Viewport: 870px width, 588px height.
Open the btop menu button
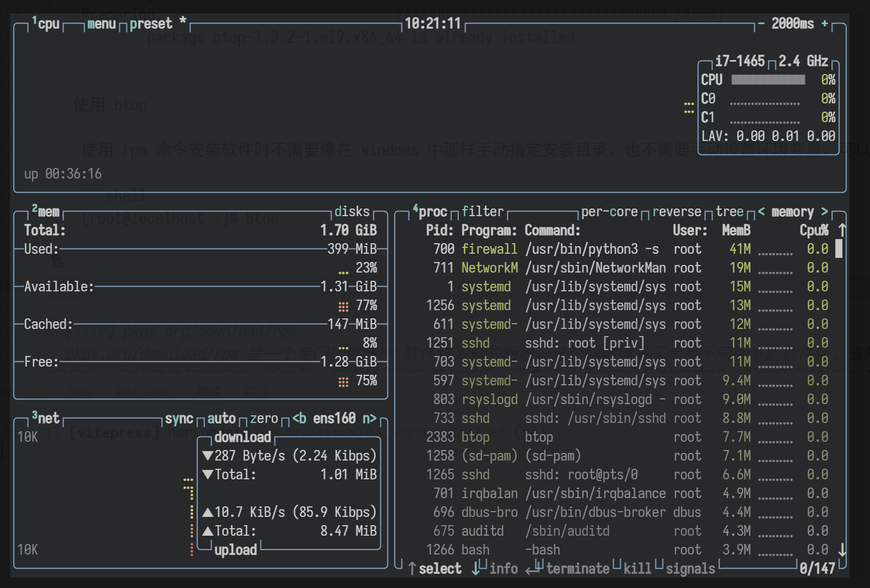pos(102,24)
